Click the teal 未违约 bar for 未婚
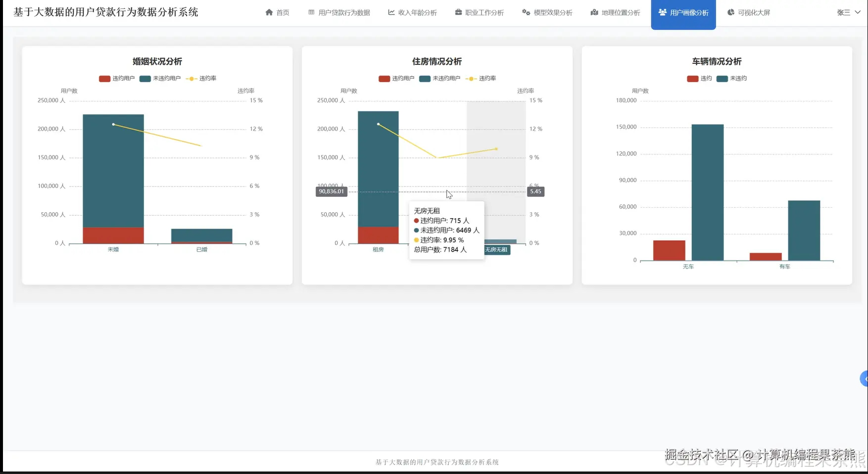This screenshot has width=868, height=474. pos(113,171)
